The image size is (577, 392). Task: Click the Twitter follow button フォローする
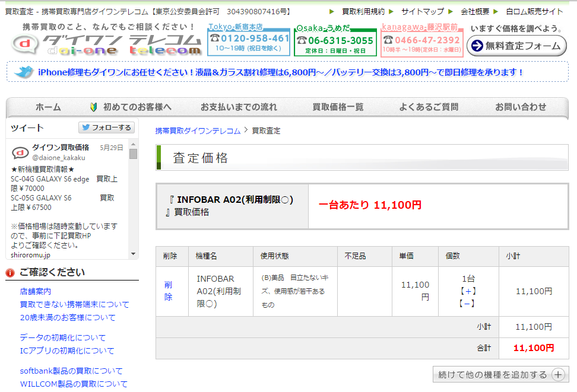coord(106,128)
